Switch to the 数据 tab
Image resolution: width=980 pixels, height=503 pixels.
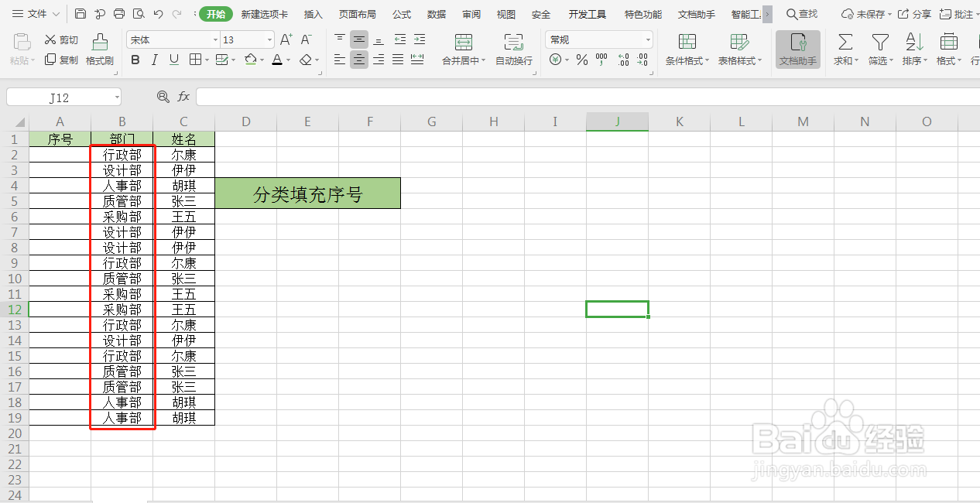[437, 14]
